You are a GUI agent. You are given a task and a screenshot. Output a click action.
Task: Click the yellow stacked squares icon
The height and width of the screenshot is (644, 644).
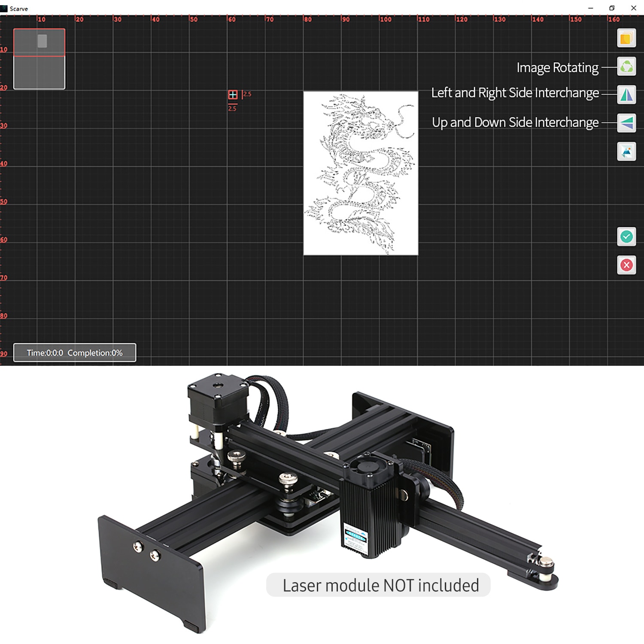(x=626, y=38)
